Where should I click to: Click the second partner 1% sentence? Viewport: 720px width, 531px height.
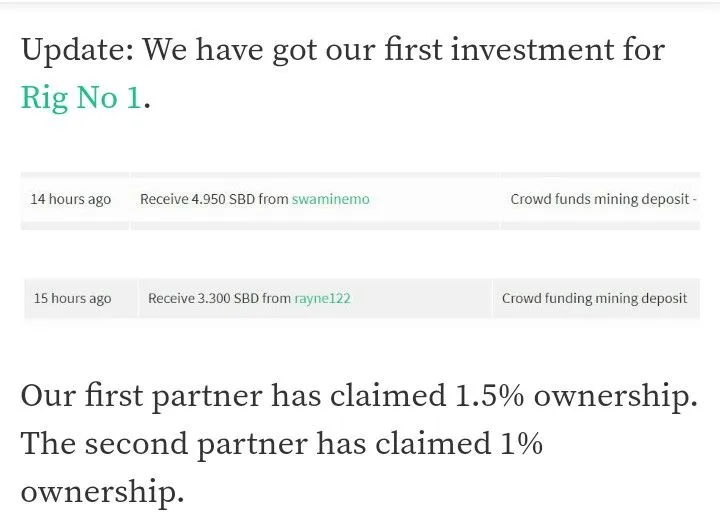tap(281, 468)
